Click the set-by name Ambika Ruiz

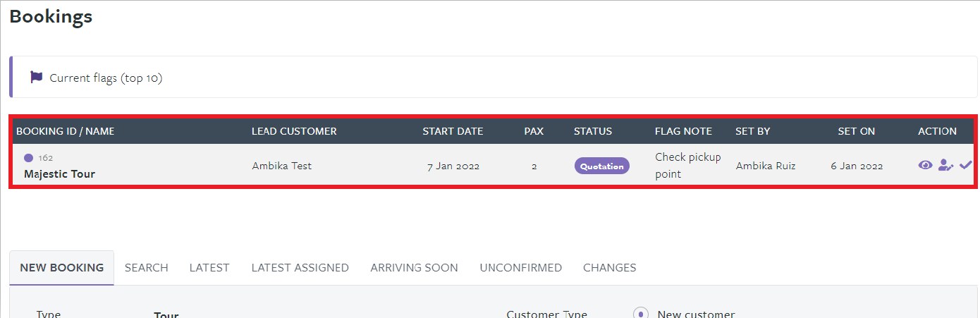(x=766, y=166)
